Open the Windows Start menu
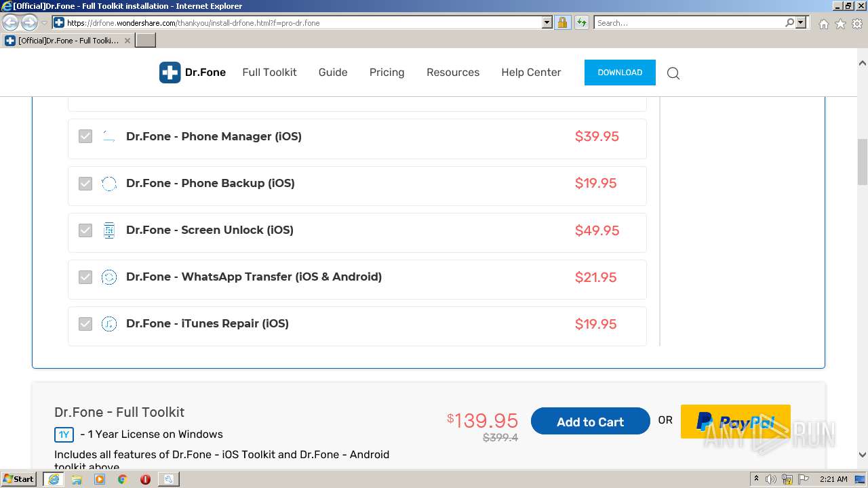 (19, 479)
